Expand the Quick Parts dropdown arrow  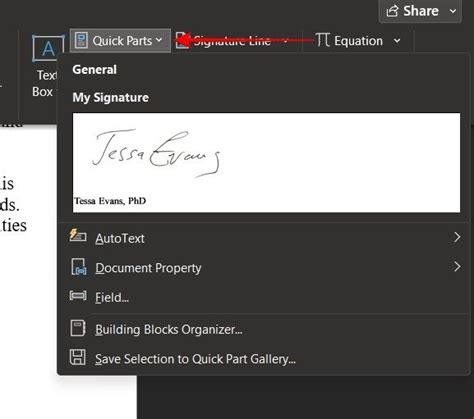159,40
